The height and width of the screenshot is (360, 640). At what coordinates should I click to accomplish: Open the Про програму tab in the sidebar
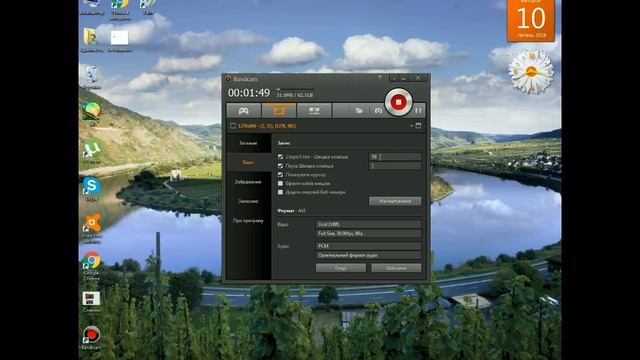[x=248, y=220]
